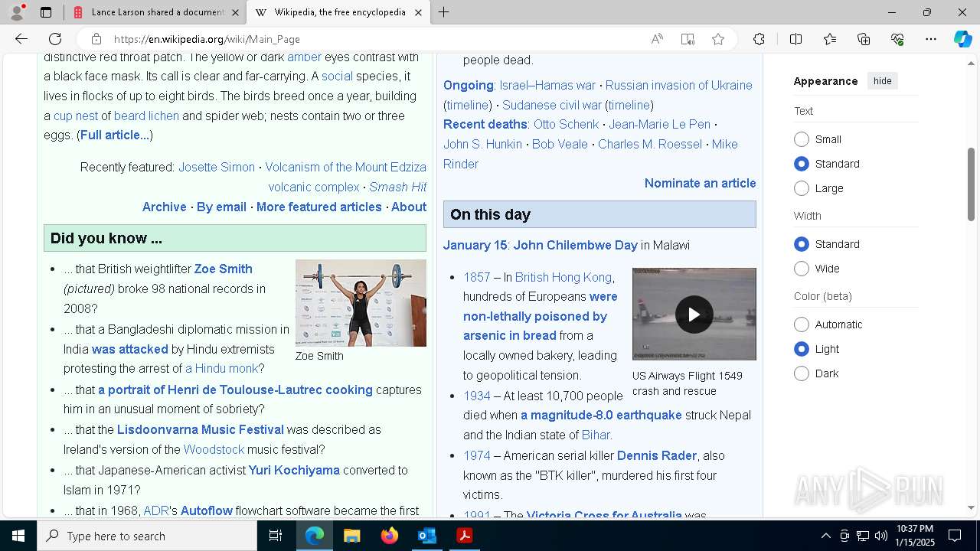Click the page vertical scrollbar thumb
This screenshot has width=980, height=551.
[x=972, y=184]
